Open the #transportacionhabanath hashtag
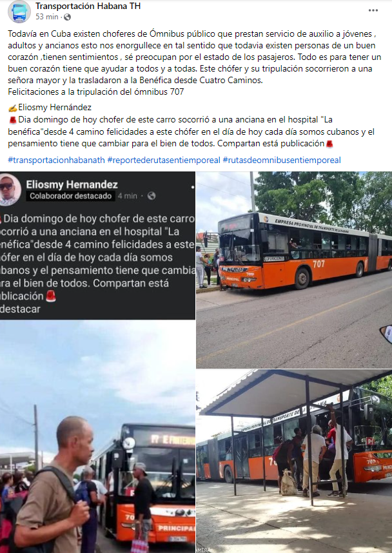This screenshot has height=553, width=392. 57,160
